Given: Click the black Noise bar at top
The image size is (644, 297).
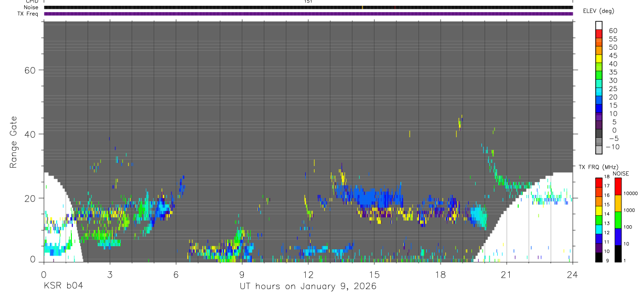Looking at the screenshot, I should coord(308,7).
